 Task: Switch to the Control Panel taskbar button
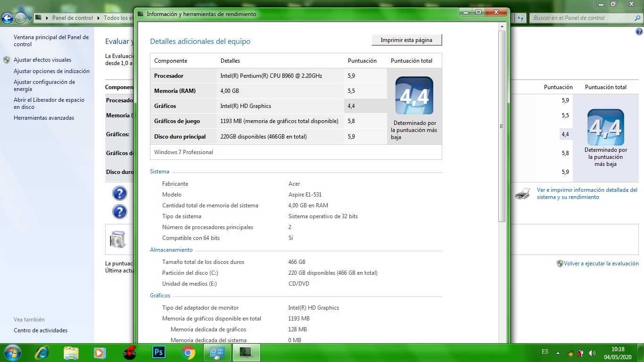click(217, 353)
